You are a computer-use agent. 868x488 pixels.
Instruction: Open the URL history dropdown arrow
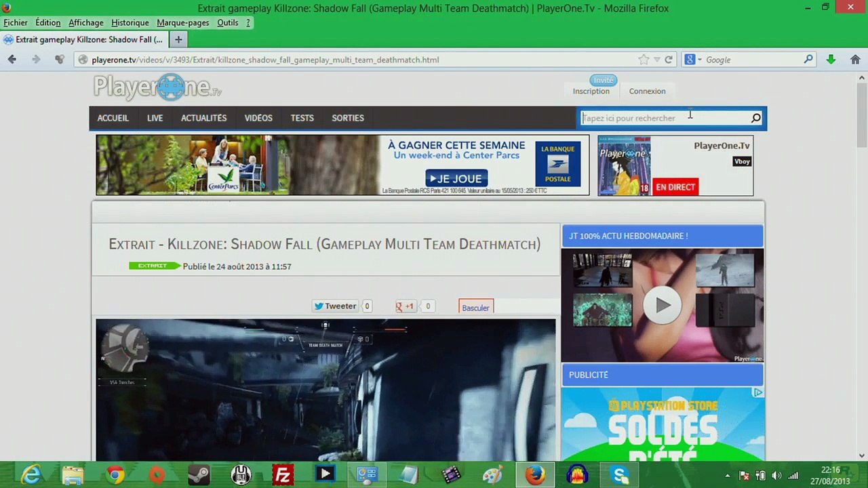[656, 60]
